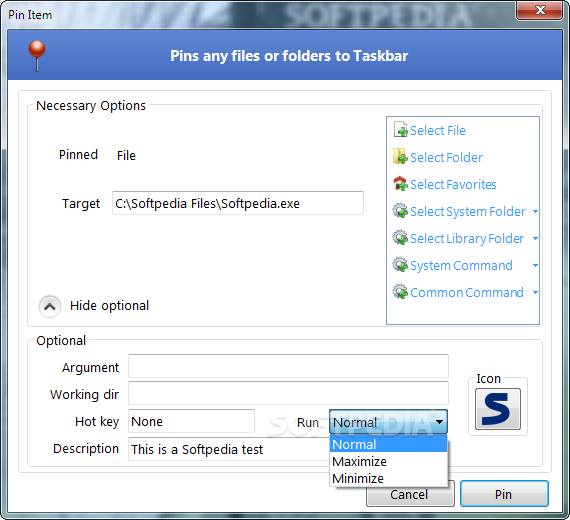
Task: Open the Select System Folder link
Action: 468,211
